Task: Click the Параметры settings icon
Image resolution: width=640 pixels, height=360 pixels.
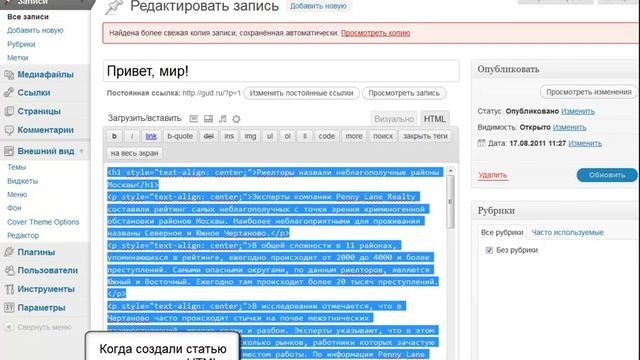Action: pos(9,307)
